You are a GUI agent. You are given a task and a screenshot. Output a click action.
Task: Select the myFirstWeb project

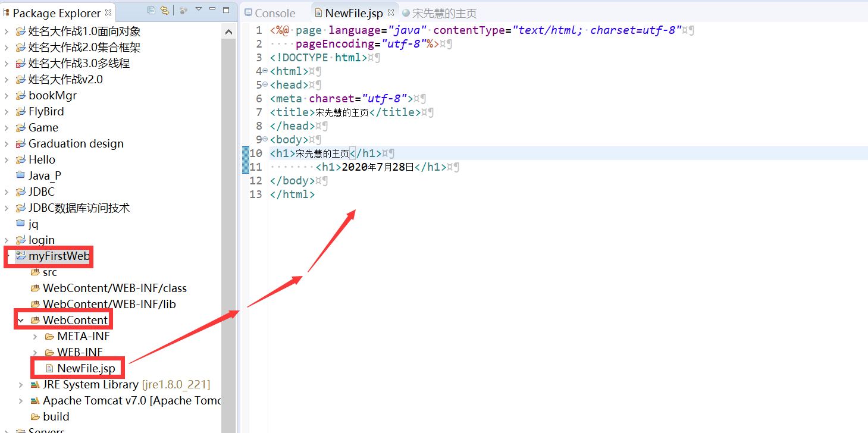tap(59, 256)
